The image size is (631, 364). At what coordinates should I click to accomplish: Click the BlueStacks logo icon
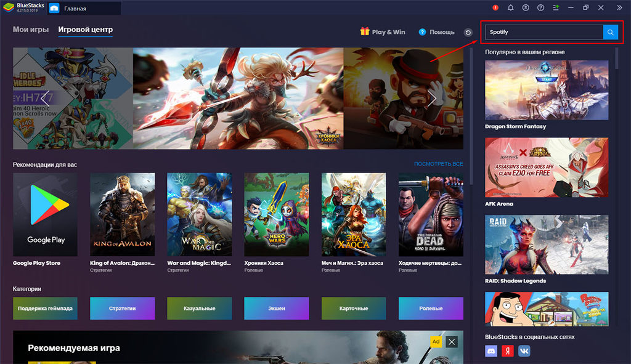pos(9,7)
